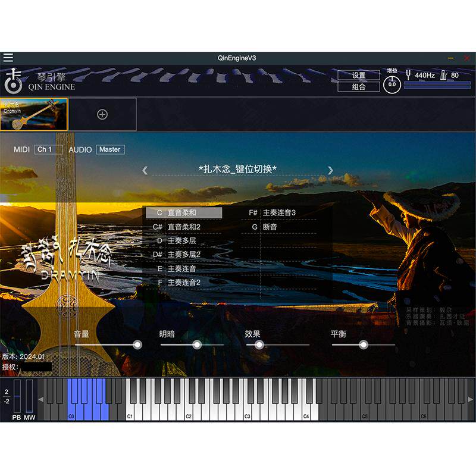The width and height of the screenshot is (476, 476).
Task: Click the MW mod wheel
Action: tap(29, 396)
